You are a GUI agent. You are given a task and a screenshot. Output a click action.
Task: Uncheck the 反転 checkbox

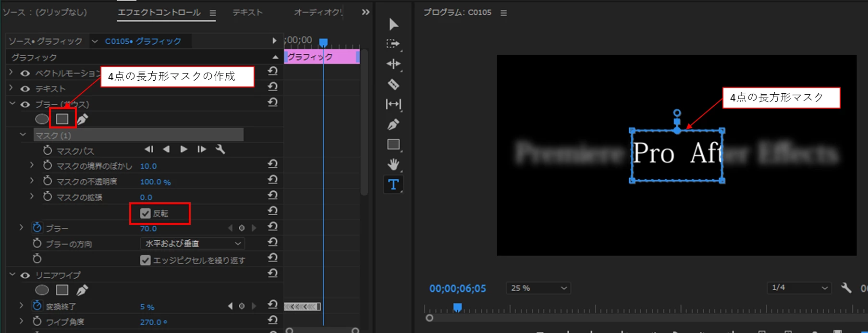click(x=145, y=213)
